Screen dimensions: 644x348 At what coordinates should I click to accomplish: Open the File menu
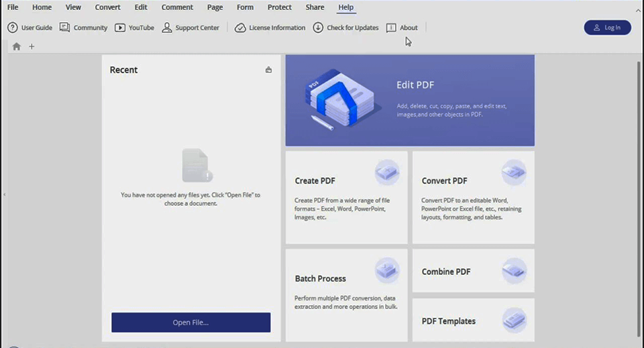[13, 7]
